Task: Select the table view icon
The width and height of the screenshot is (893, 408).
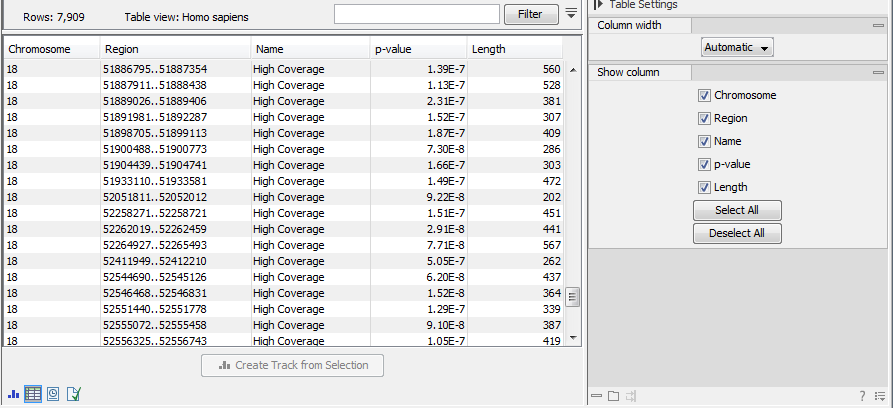Action: pyautogui.click(x=33, y=394)
